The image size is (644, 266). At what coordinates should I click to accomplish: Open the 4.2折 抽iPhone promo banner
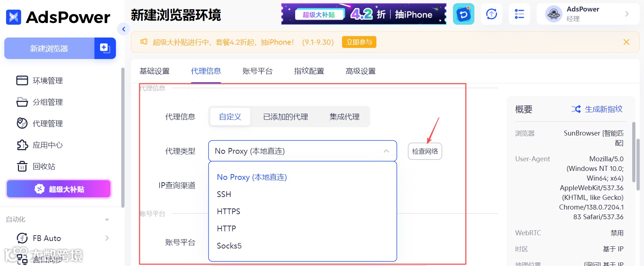pos(364,14)
